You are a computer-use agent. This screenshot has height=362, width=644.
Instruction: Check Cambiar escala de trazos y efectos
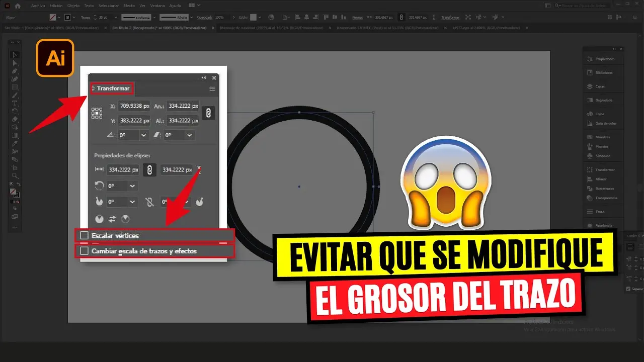click(85, 251)
